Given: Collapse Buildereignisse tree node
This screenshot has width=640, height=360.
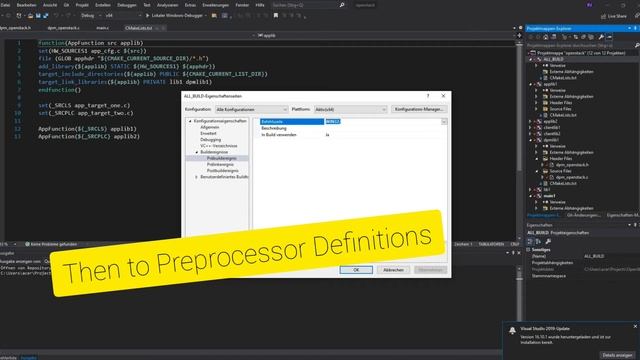Looking at the screenshot, I should point(196,152).
